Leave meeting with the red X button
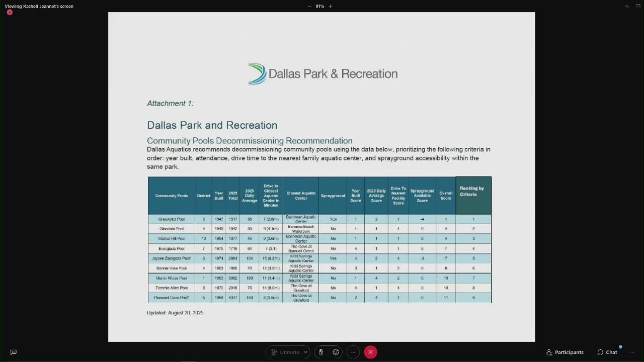 click(x=370, y=352)
